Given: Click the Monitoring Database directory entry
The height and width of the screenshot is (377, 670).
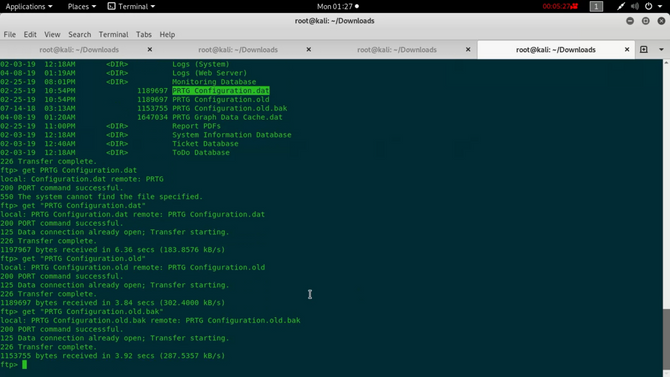Looking at the screenshot, I should coord(214,82).
